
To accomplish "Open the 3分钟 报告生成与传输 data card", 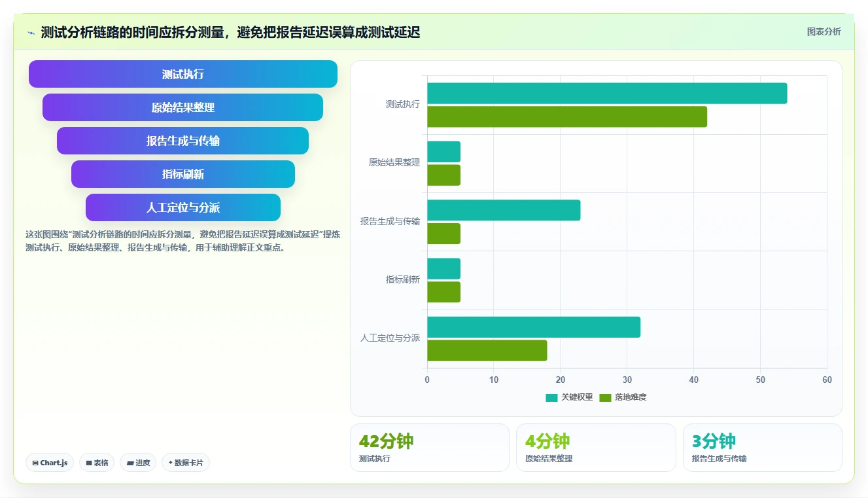I will [763, 448].
